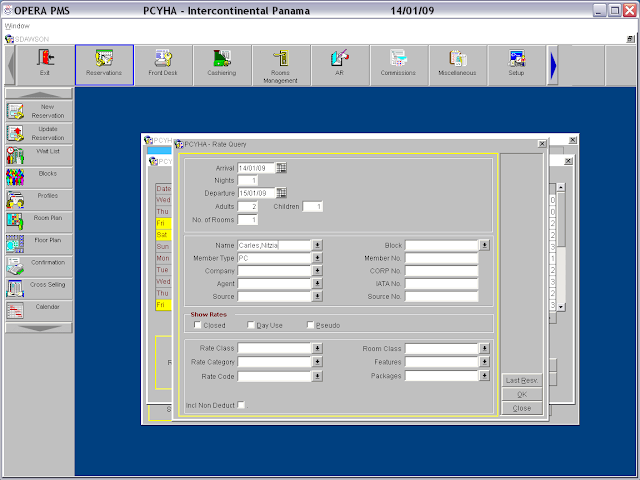Enable the Day Use rates checkbox

point(251,325)
